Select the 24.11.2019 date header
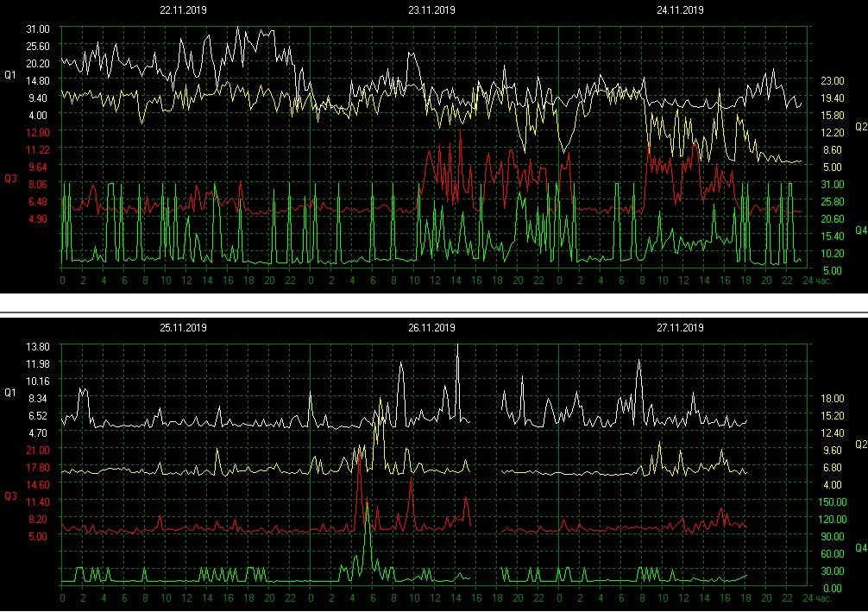Screen dimensions: 868x612 pos(680,11)
